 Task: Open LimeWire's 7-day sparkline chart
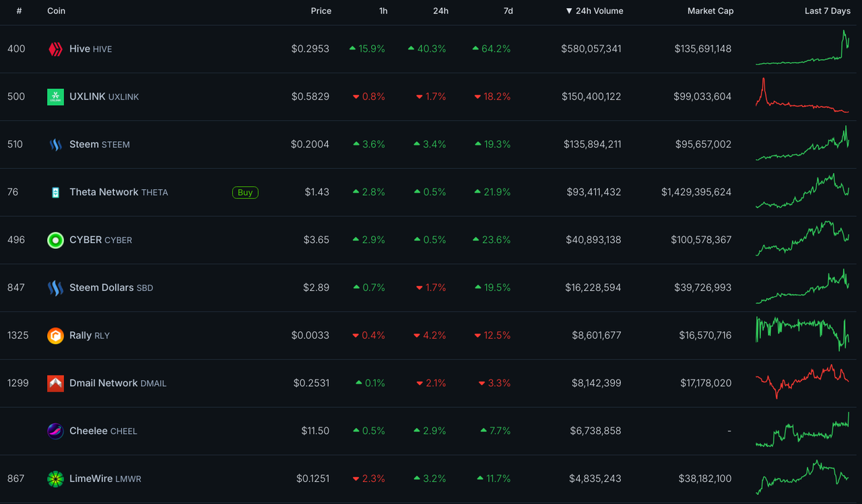click(x=803, y=478)
